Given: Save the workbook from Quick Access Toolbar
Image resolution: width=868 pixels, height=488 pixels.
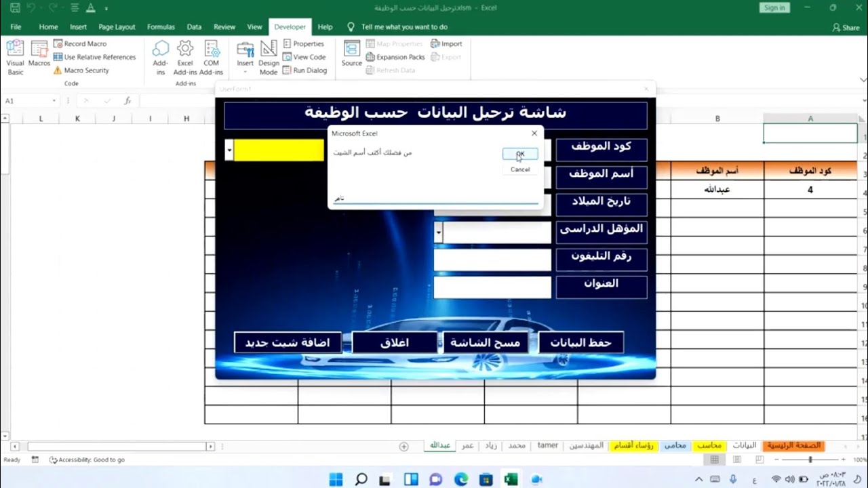Looking at the screenshot, I should pyautogui.click(x=15, y=7).
